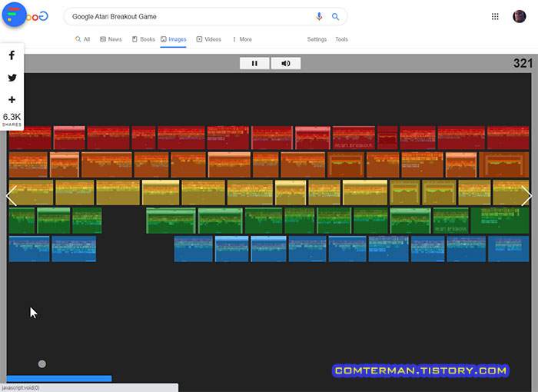Click the 6.3K shares count
Viewport: 538px width, 392px height.
click(x=12, y=117)
